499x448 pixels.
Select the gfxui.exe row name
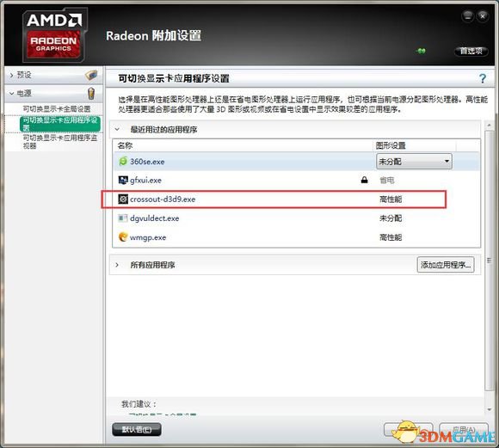pos(145,180)
